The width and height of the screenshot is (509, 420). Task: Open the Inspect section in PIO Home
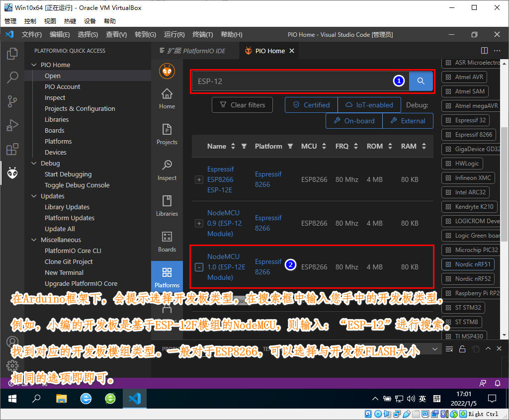pyautogui.click(x=167, y=169)
